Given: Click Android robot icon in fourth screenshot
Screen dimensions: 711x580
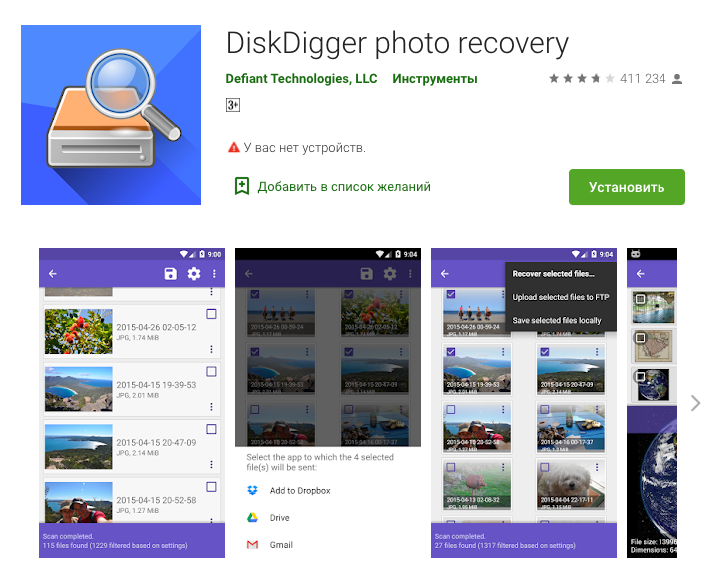Looking at the screenshot, I should 636,254.
